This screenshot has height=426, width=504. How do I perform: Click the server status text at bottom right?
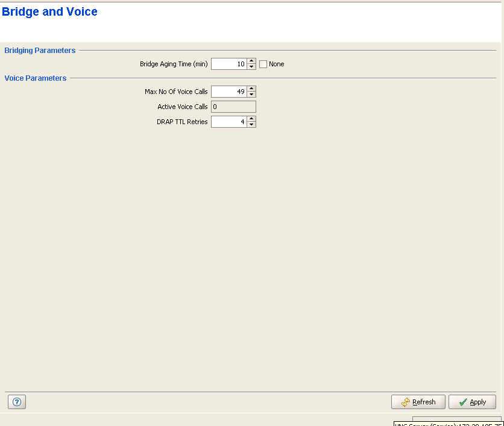coord(448,424)
